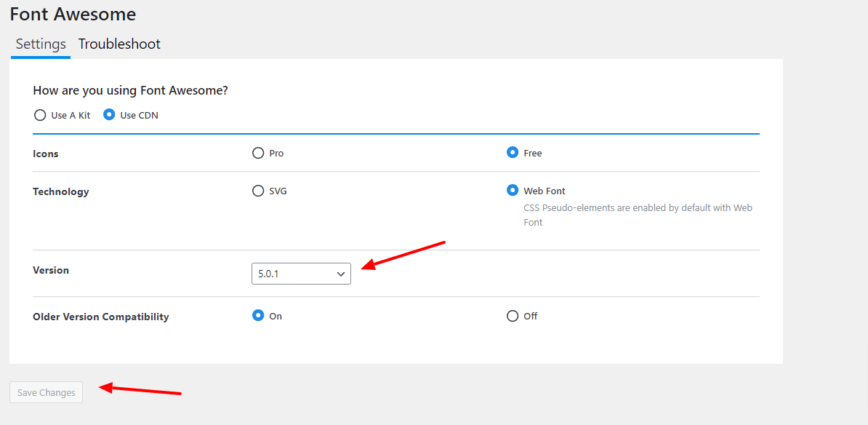Click the "How are you using Font Awesome?" text
This screenshot has width=868, height=425.
[131, 90]
